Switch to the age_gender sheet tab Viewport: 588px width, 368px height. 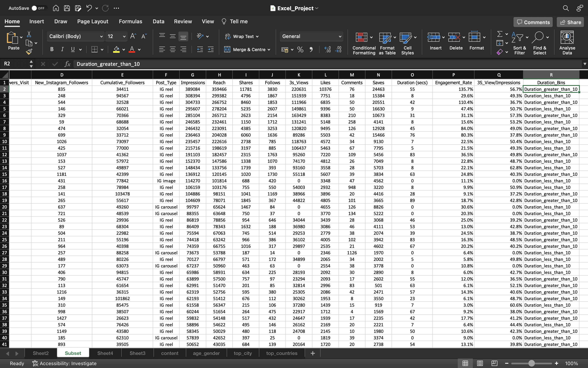(x=206, y=353)
